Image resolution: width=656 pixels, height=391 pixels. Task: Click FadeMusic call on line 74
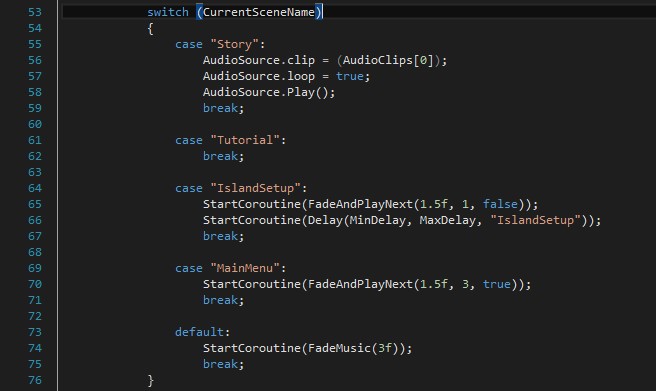tap(339, 348)
